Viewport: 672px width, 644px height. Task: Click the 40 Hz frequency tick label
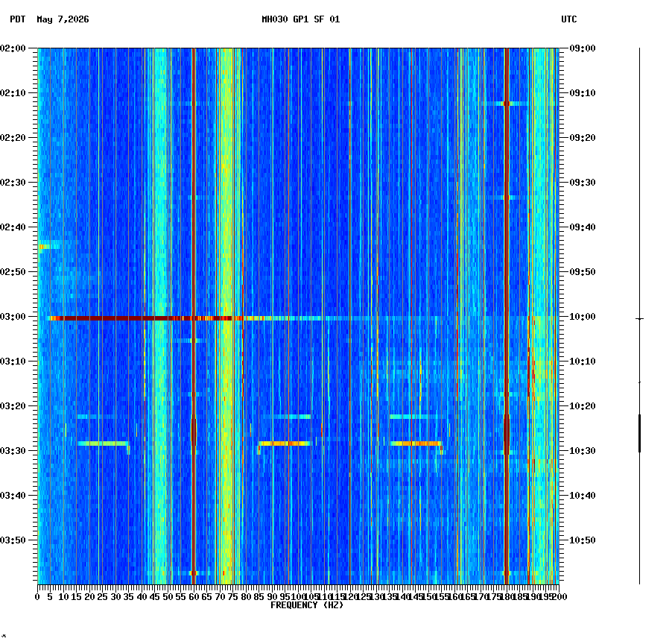coord(142,597)
